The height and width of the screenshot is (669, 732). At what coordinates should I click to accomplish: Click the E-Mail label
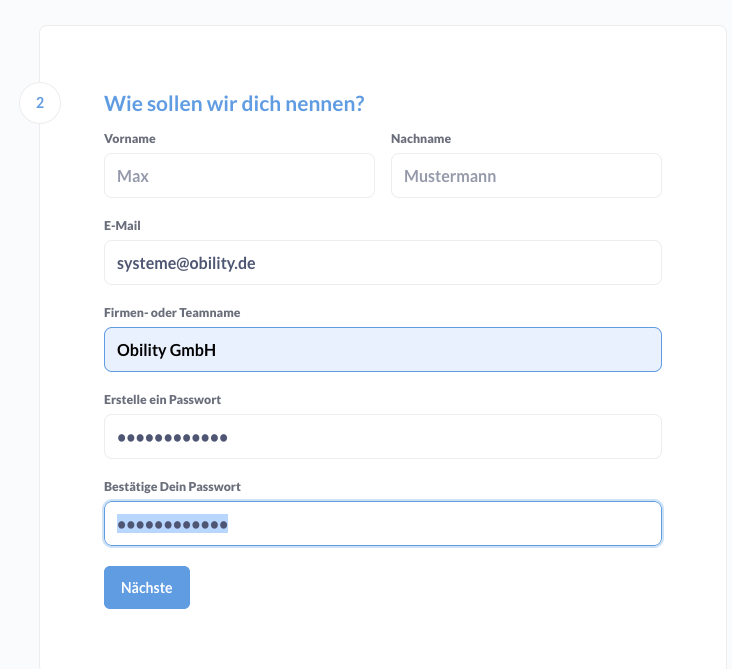click(x=122, y=226)
